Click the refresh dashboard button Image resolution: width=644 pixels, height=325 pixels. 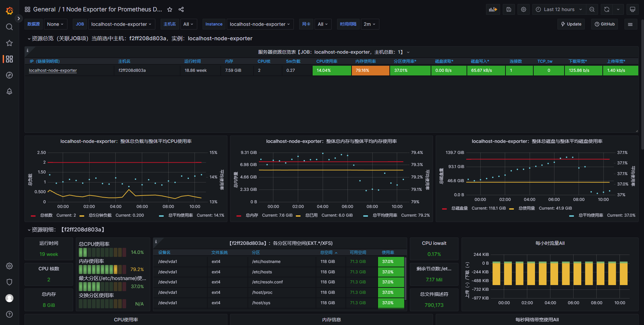pyautogui.click(x=606, y=9)
